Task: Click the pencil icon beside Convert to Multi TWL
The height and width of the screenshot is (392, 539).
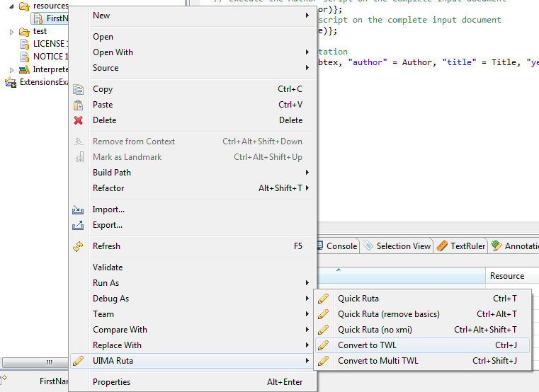Action: (324, 361)
